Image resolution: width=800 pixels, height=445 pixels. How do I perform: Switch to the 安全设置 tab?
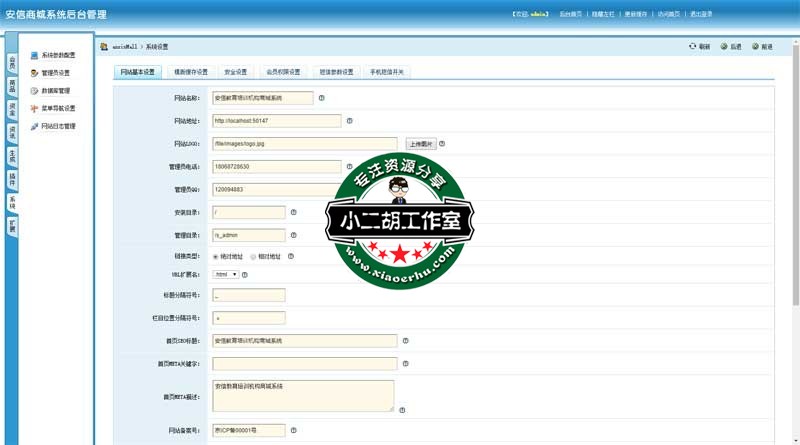point(236,72)
